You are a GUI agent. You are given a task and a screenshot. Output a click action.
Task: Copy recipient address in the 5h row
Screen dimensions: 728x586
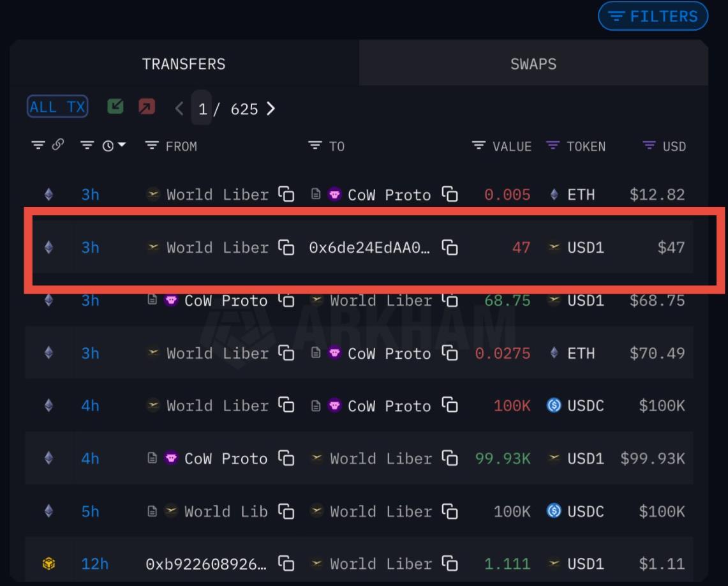tap(449, 511)
